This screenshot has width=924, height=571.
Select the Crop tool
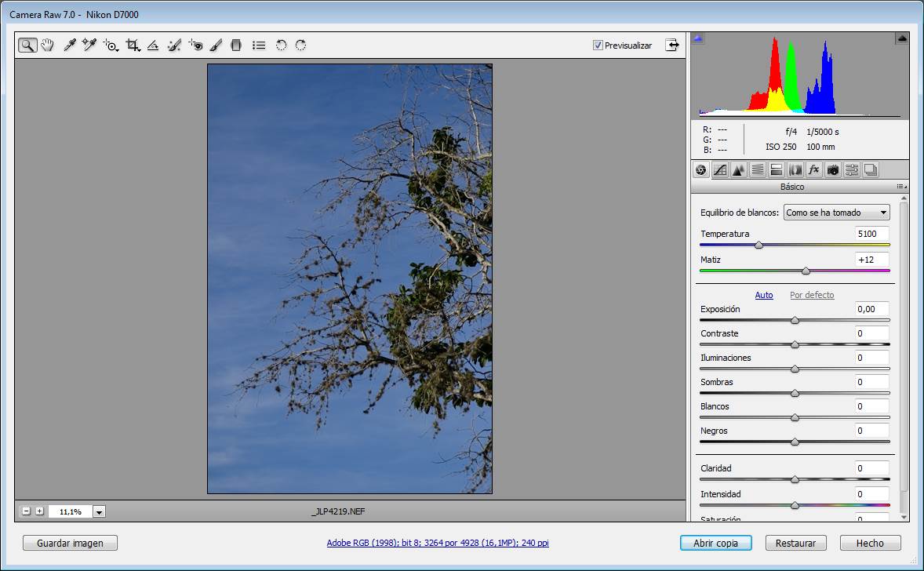point(133,45)
